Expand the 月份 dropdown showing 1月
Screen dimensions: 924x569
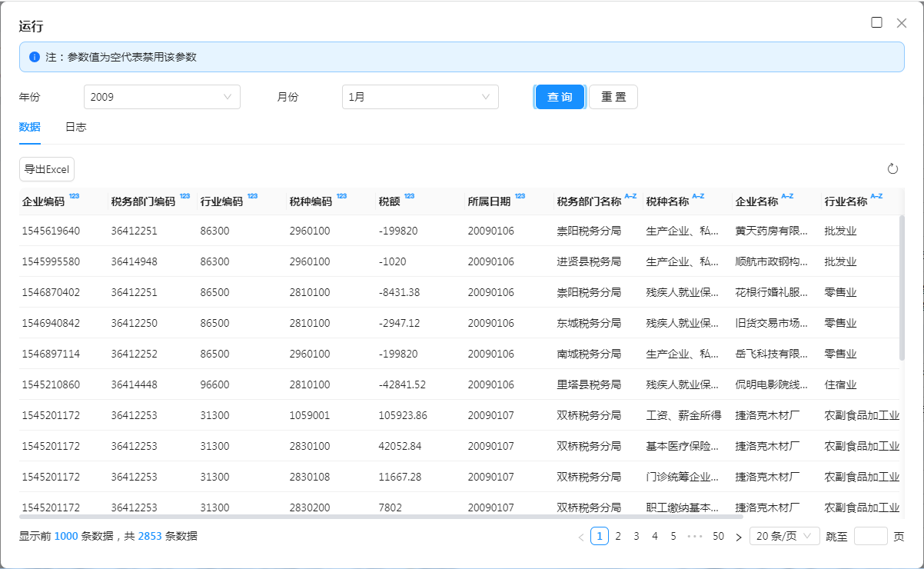[x=420, y=97]
